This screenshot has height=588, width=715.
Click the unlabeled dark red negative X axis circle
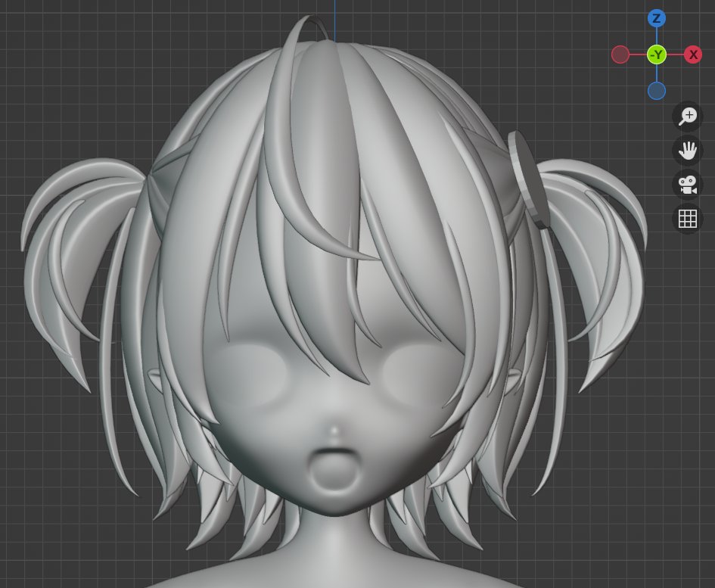point(620,54)
